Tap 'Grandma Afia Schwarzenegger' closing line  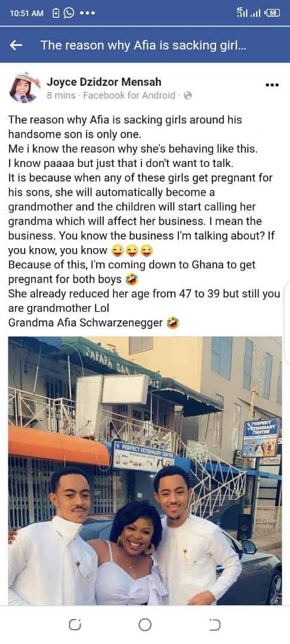point(85,323)
